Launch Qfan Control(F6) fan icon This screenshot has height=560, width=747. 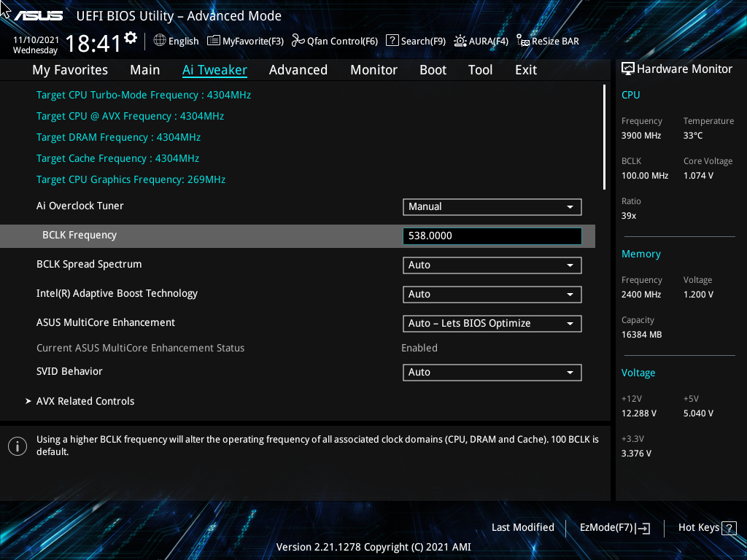298,41
